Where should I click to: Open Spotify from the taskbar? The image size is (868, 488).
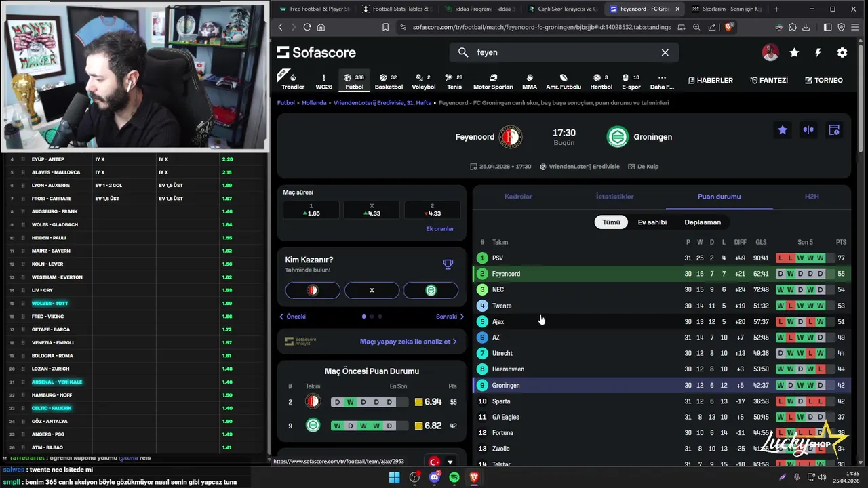(x=454, y=477)
